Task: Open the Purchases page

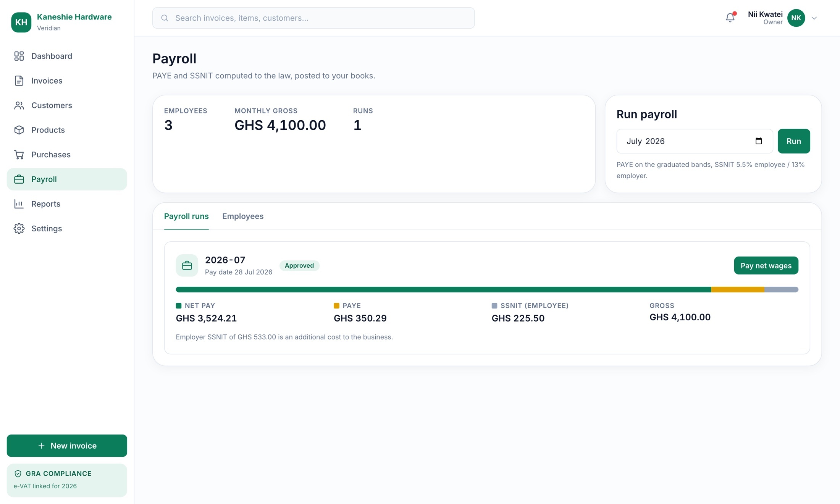Action: [x=67, y=155]
